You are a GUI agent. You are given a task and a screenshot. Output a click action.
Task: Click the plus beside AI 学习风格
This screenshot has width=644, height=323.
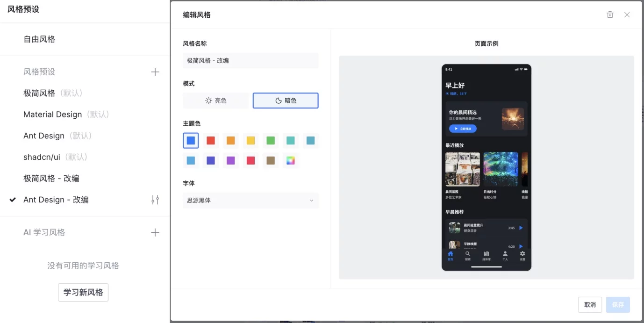(155, 232)
